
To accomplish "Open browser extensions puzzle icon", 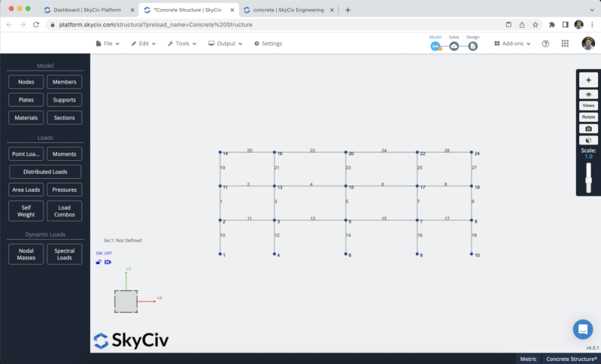I will [x=552, y=25].
